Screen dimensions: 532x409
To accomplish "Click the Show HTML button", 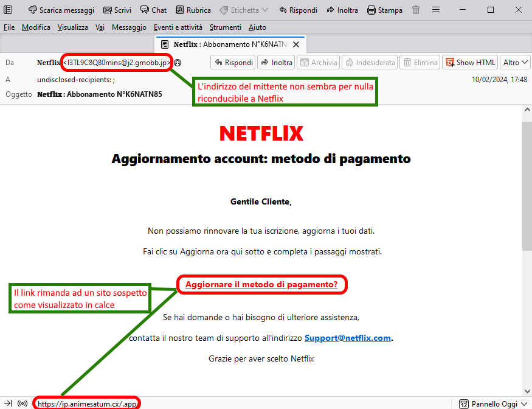I will 470,63.
